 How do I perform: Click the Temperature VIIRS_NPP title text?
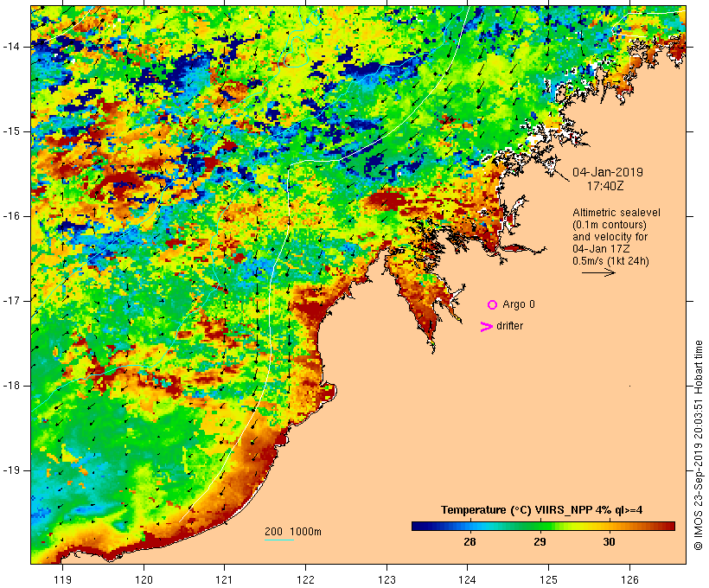tap(542, 510)
